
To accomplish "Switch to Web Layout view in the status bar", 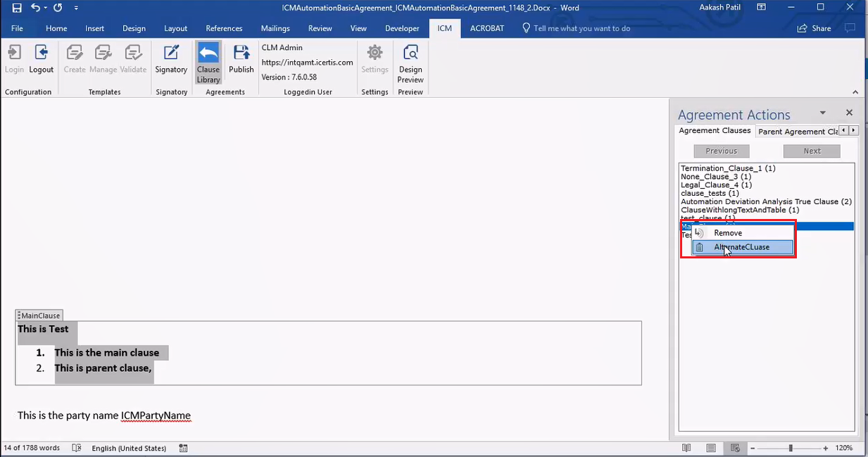I will (x=735, y=448).
